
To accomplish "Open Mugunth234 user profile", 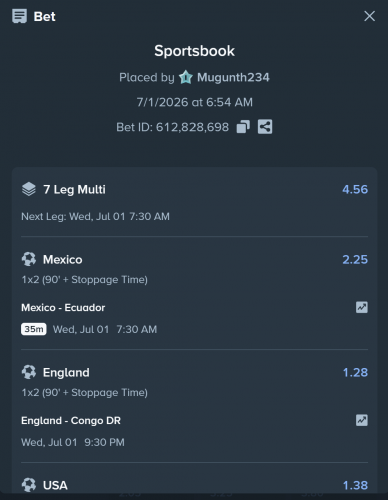I will 233,77.
